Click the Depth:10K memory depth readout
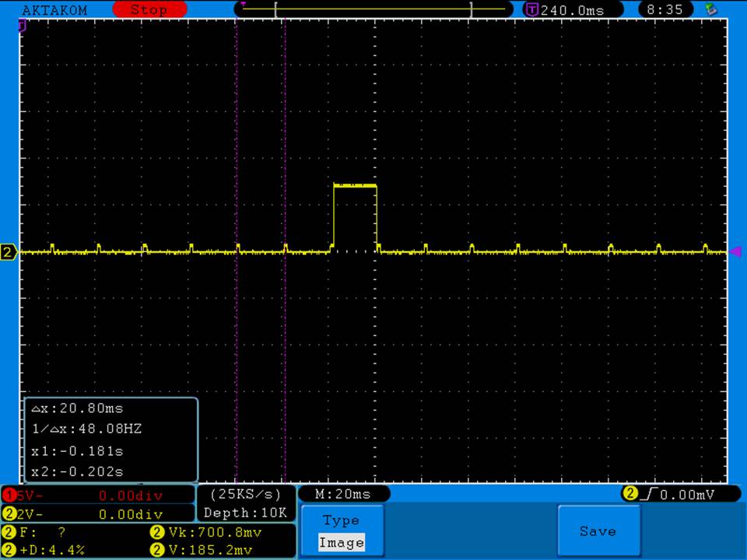Viewport: 747px width, 560px height. point(245,513)
